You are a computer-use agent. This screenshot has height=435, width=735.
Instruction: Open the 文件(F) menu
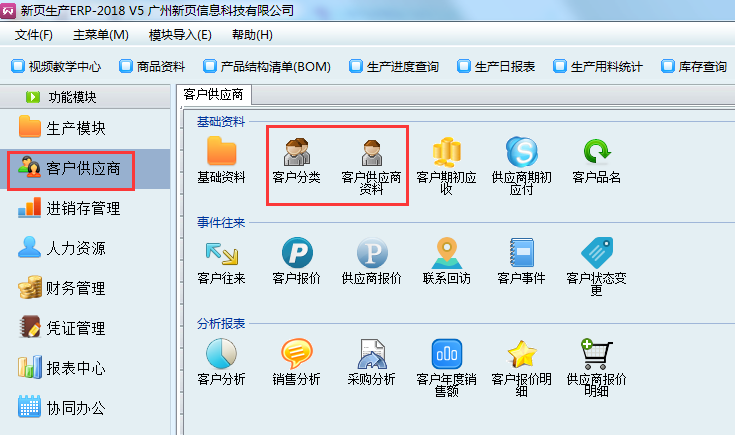coord(34,35)
